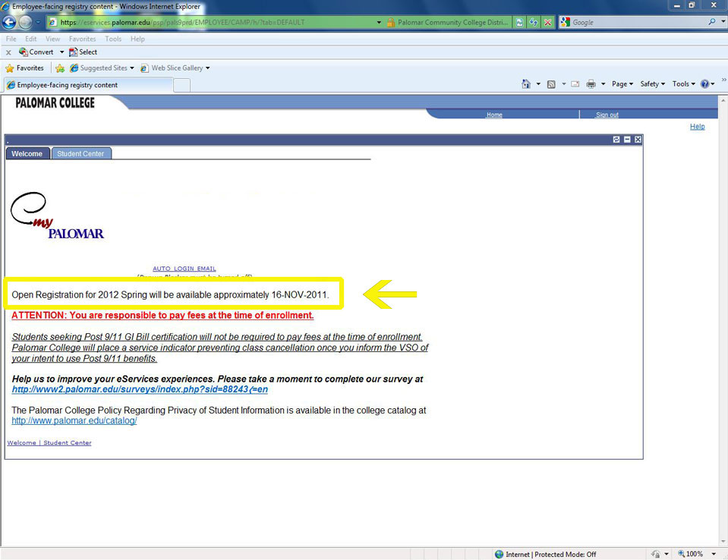Click the pagelet remove X icon

(x=638, y=139)
